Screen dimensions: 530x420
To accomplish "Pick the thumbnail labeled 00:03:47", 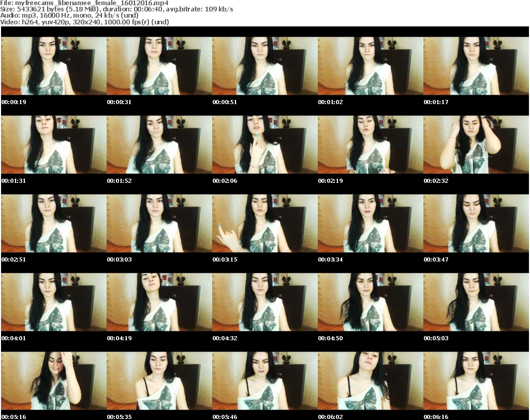I will pyautogui.click(x=476, y=224).
